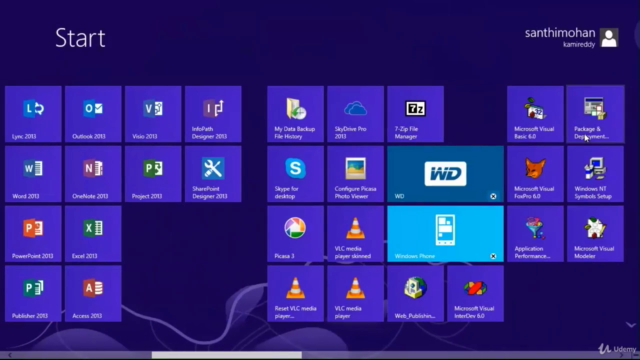Open SkyDrive Pro 2013 tile
Viewport: 640px width, 360px height.
coord(356,114)
